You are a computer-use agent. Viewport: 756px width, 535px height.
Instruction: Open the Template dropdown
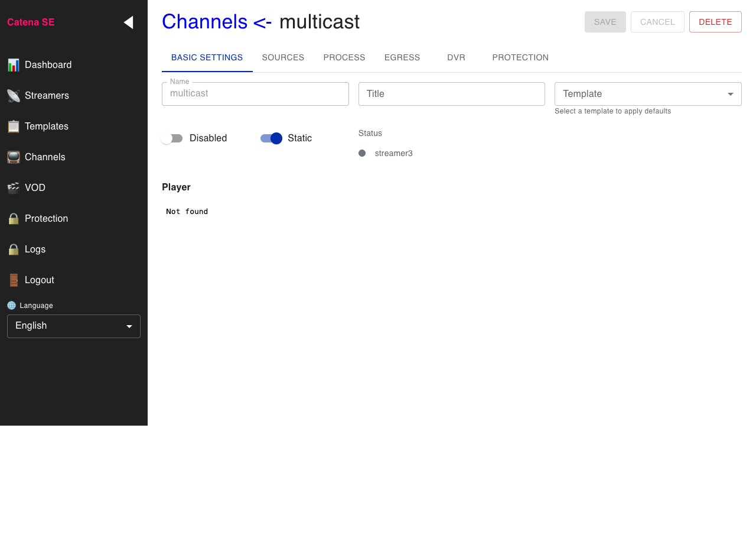(x=648, y=93)
